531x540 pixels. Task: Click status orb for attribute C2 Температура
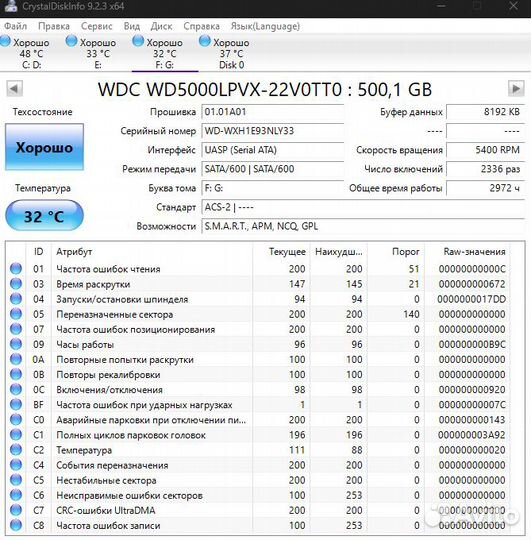[x=16, y=450]
